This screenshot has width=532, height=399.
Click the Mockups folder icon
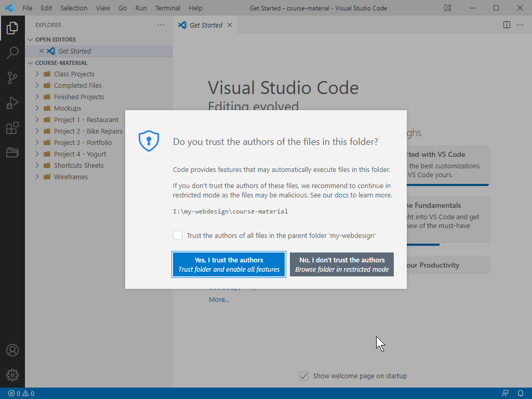[x=47, y=108]
